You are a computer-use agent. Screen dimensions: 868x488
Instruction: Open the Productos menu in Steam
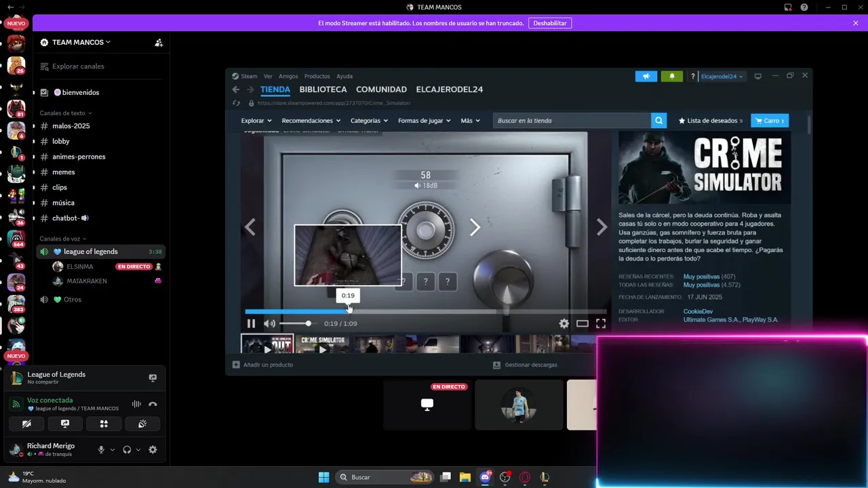click(317, 76)
